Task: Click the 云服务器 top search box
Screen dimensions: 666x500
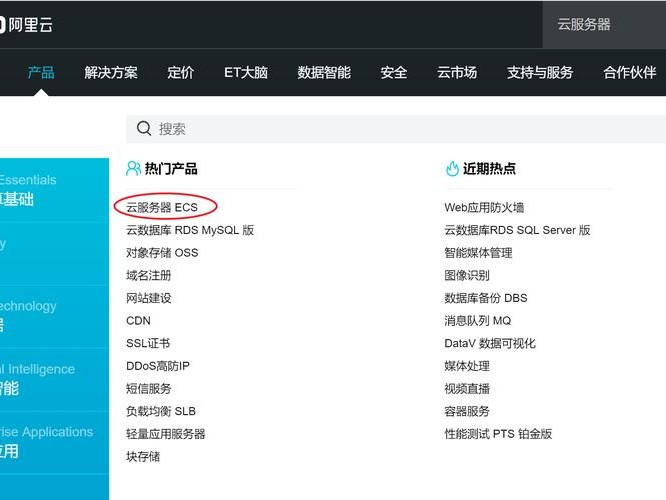Action: click(x=604, y=24)
